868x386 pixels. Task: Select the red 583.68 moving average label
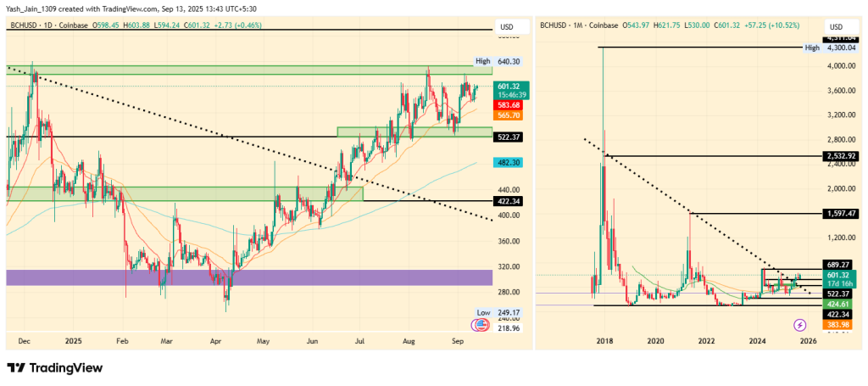pos(509,104)
